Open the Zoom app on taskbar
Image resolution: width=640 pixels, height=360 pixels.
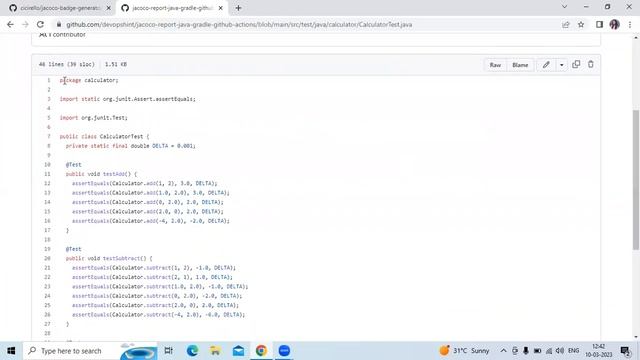(x=284, y=351)
